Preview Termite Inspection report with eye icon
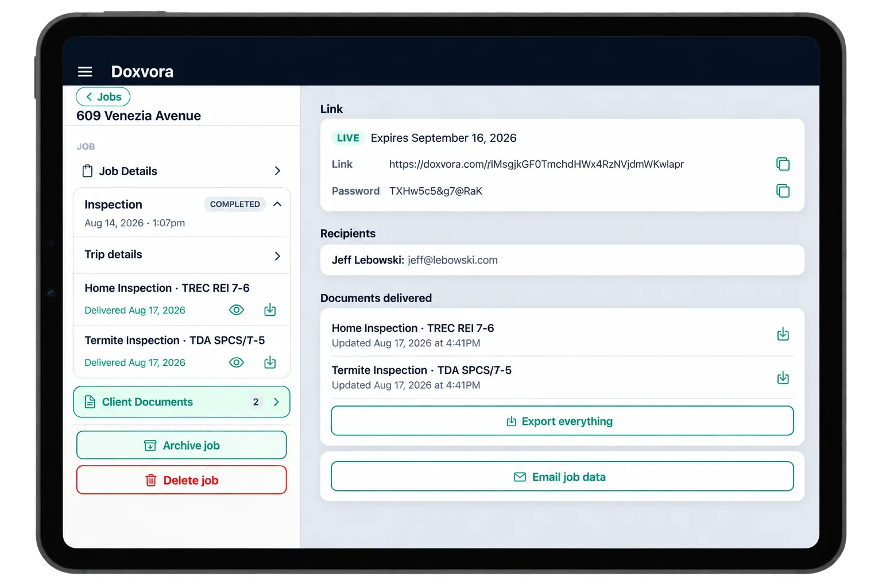 coord(237,362)
